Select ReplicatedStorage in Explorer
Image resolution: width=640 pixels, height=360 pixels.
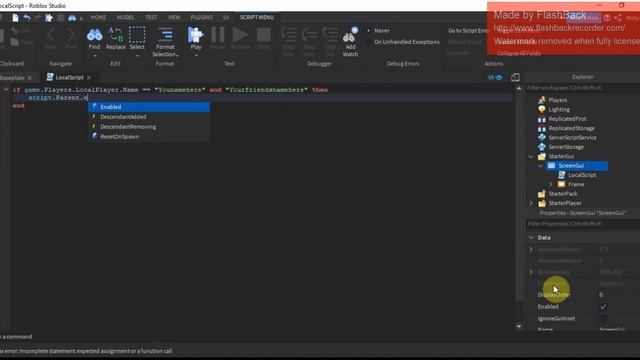(x=571, y=128)
